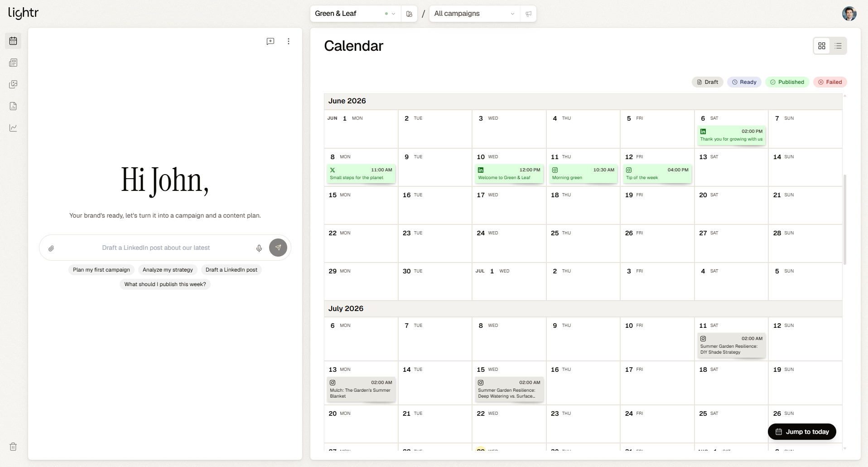868x467 pixels.
Task: Open the Calendar sidebar icon
Action: point(13,41)
